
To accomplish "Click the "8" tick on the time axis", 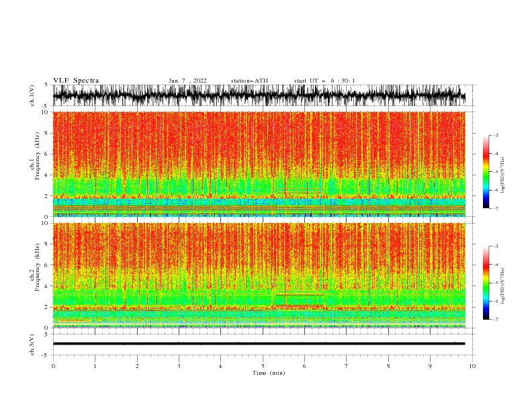I will [388, 366].
